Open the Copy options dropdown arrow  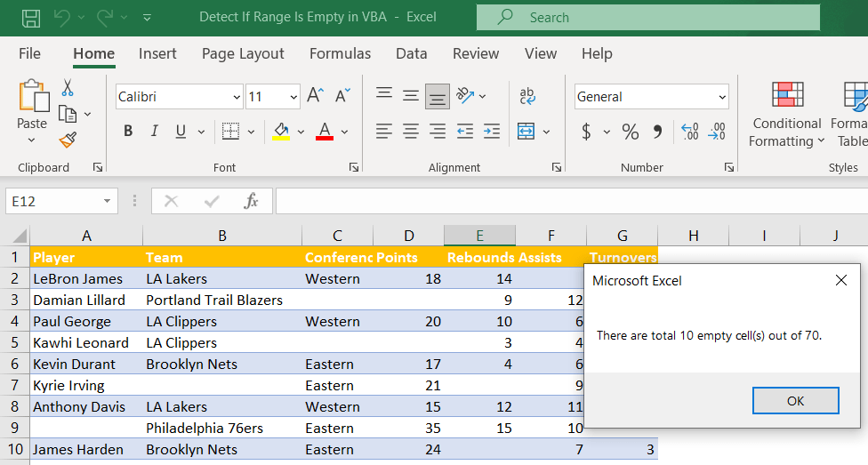[87, 114]
